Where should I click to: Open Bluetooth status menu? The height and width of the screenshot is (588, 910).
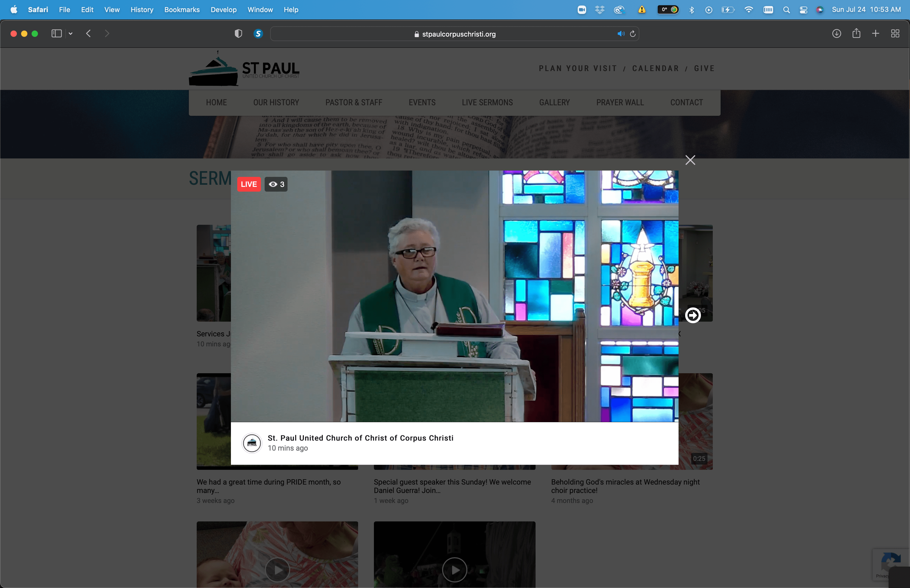tap(691, 9)
